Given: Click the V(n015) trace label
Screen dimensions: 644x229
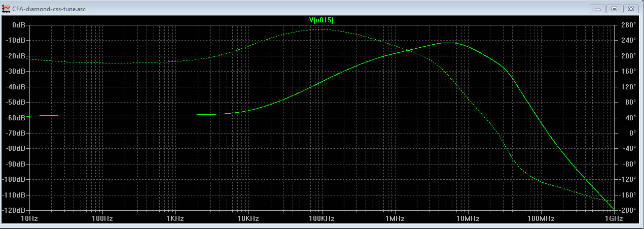Looking at the screenshot, I should pyautogui.click(x=321, y=20).
